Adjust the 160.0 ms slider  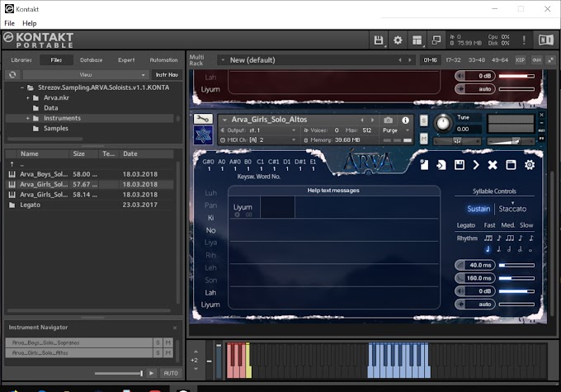tap(516, 278)
